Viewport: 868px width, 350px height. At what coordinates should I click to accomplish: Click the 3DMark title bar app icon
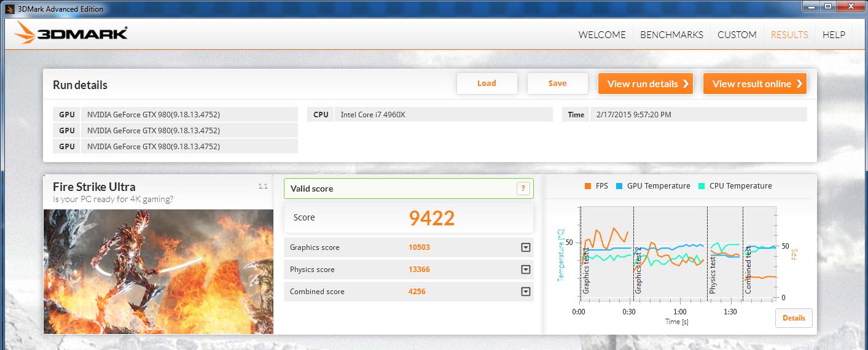(9, 9)
